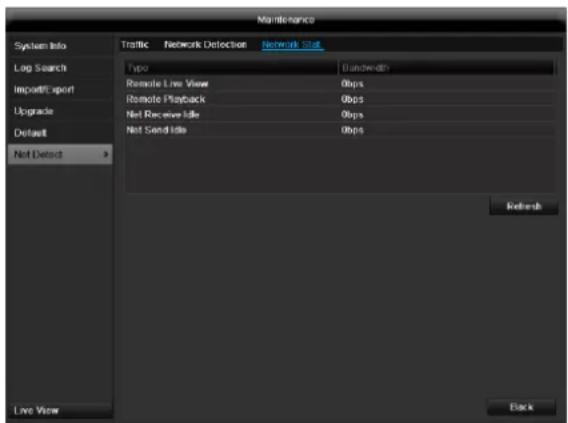Select the Net Receive Idle row
This screenshot has width=568, height=423.
[x=339, y=115]
